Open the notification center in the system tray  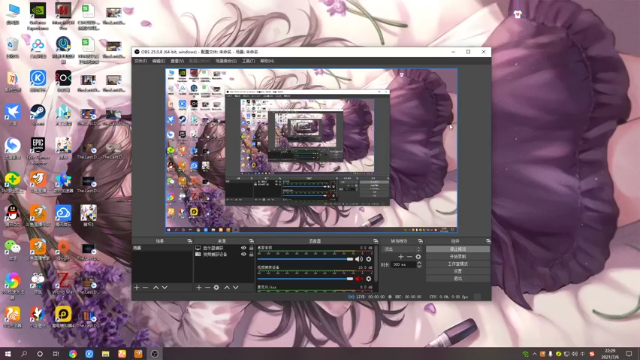pos(629,354)
